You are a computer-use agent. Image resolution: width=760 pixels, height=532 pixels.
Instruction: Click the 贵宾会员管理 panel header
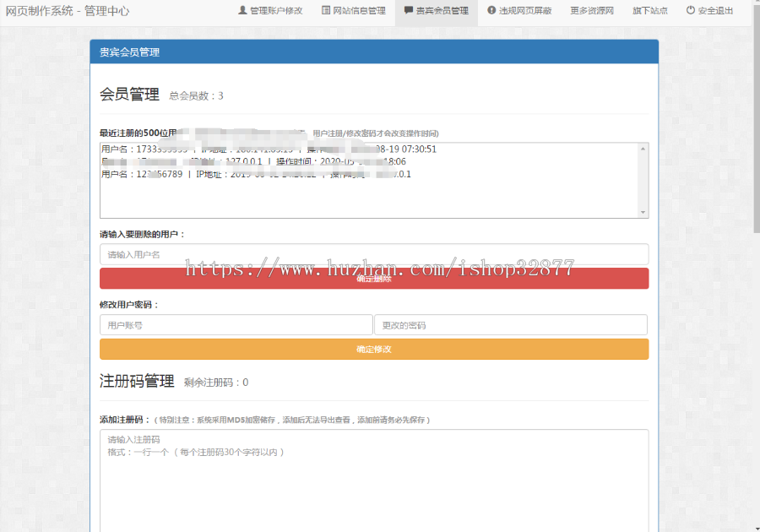coord(374,52)
